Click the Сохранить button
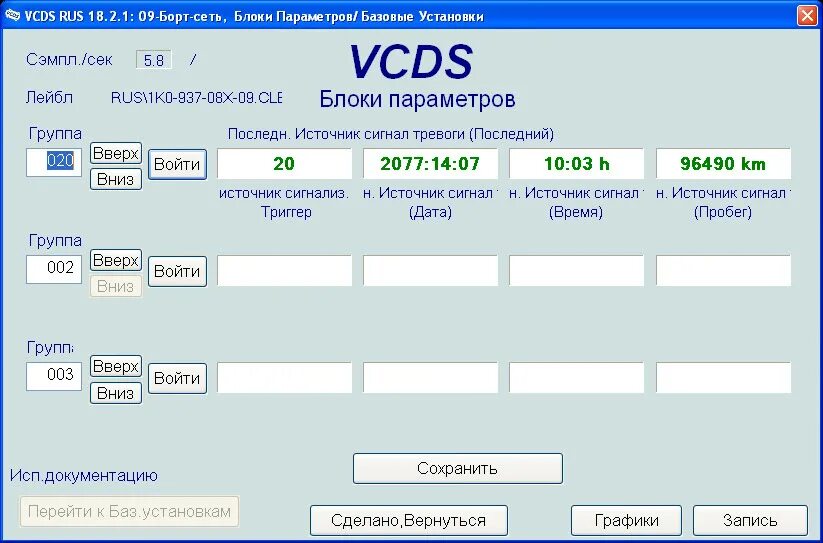The height and width of the screenshot is (543, 823). coord(458,469)
